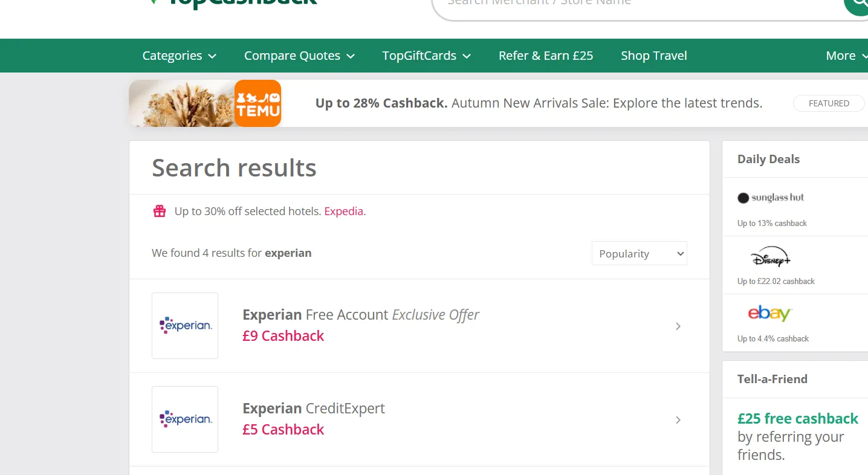The image size is (868, 475).
Task: Click the £5 Cashback text
Action: click(283, 430)
